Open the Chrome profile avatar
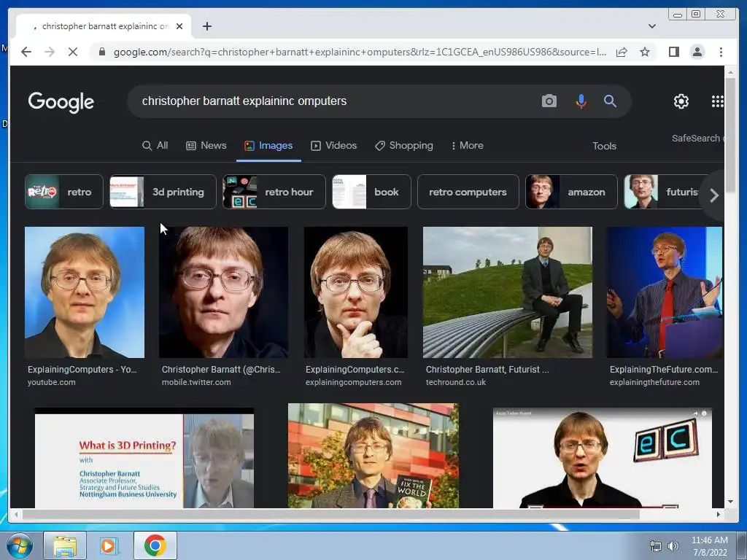 pos(697,52)
